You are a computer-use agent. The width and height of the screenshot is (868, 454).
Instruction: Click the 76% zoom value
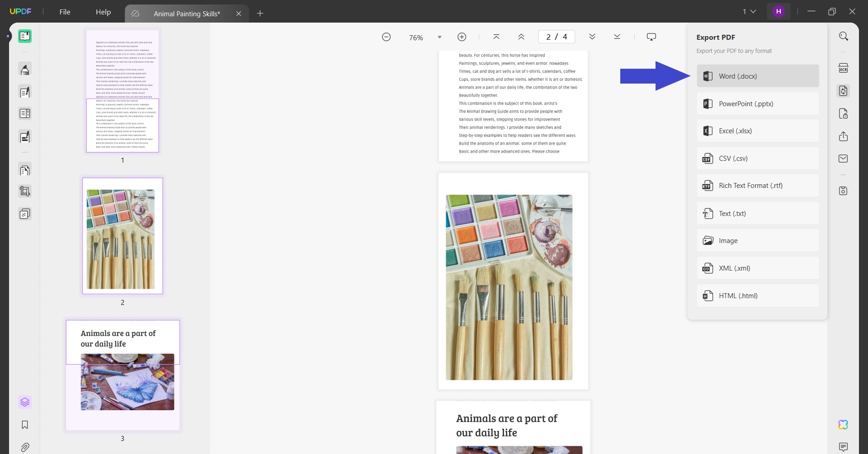416,37
